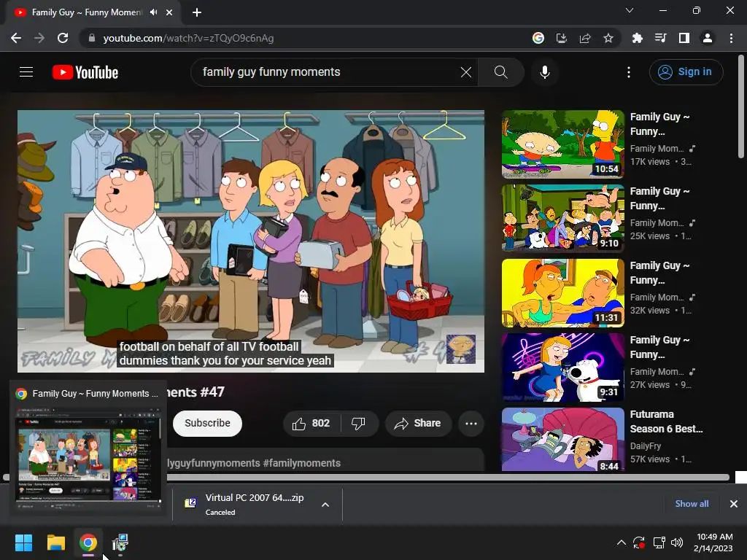Open the 9:10 recommended video thumbnail

click(x=562, y=219)
